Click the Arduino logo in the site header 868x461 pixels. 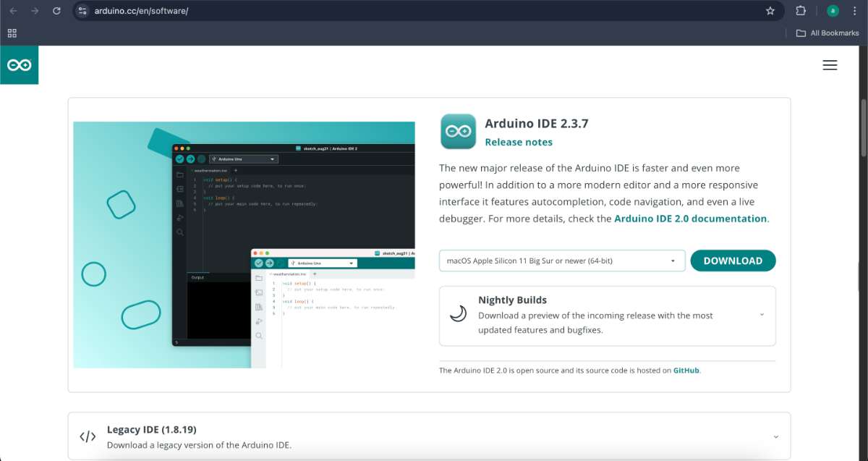(19, 65)
